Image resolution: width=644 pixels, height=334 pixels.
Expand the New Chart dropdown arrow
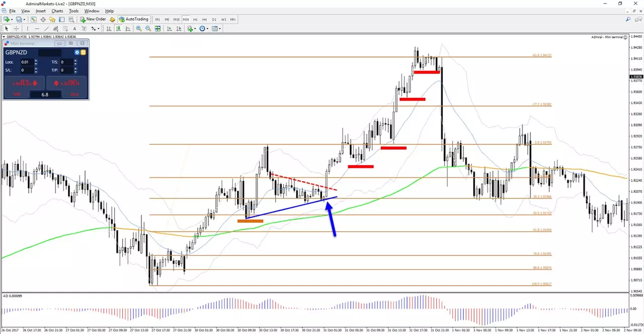click(x=12, y=19)
